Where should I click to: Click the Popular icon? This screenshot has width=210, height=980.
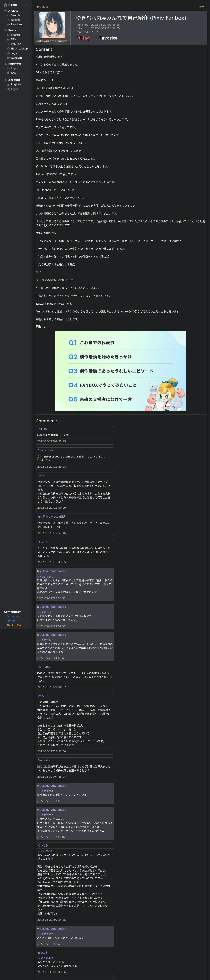coord(8,44)
